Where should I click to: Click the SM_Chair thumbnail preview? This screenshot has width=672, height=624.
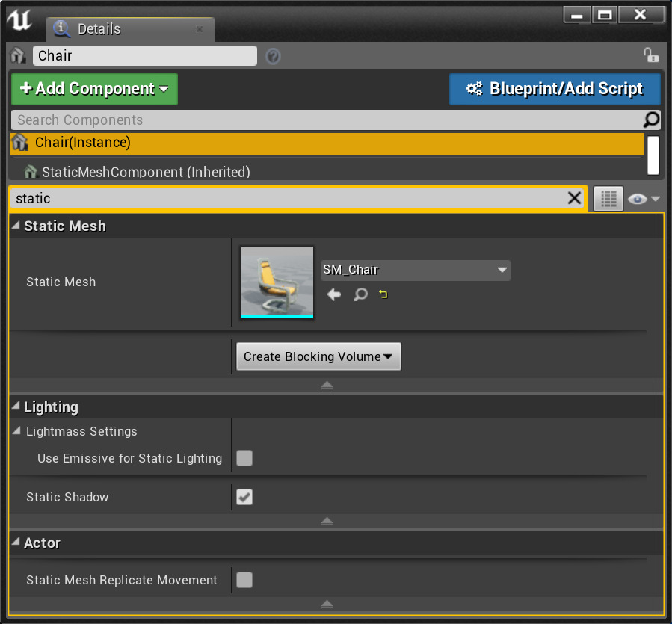277,282
